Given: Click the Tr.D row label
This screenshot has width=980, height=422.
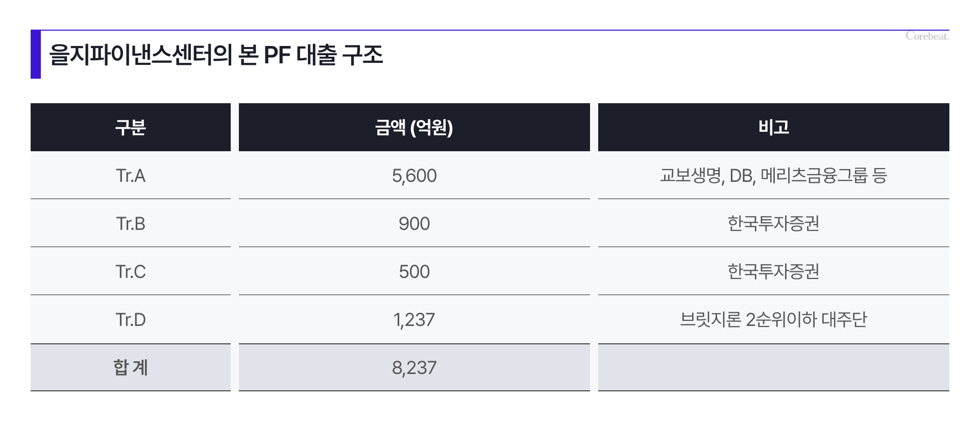Looking at the screenshot, I should [131, 320].
